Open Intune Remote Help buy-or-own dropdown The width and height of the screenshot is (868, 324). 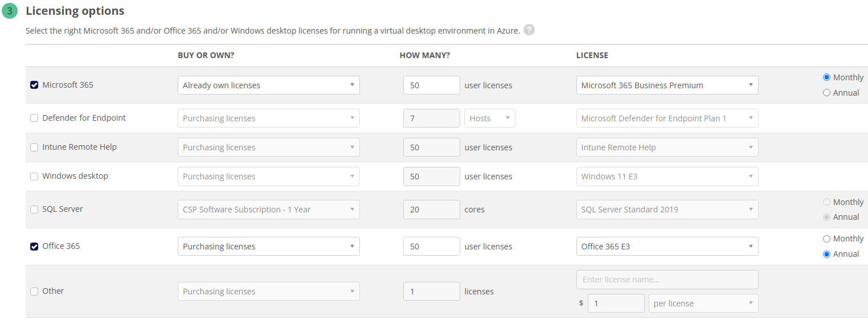(x=269, y=147)
